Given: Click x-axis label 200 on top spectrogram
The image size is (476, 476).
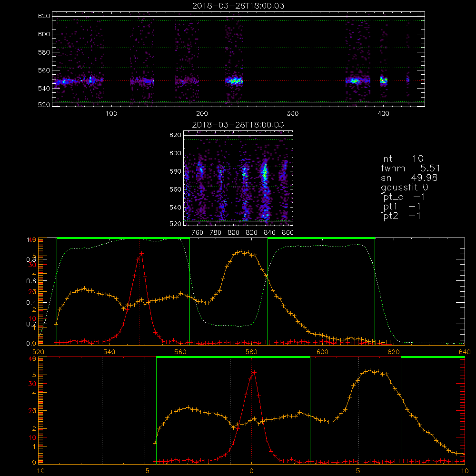Looking at the screenshot, I should pos(202,114).
